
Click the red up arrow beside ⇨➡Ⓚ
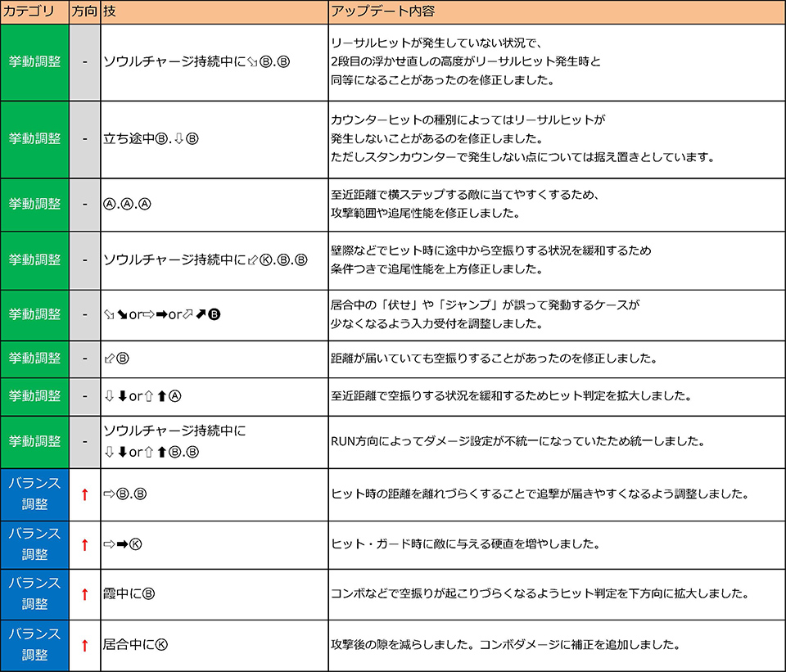(x=84, y=544)
